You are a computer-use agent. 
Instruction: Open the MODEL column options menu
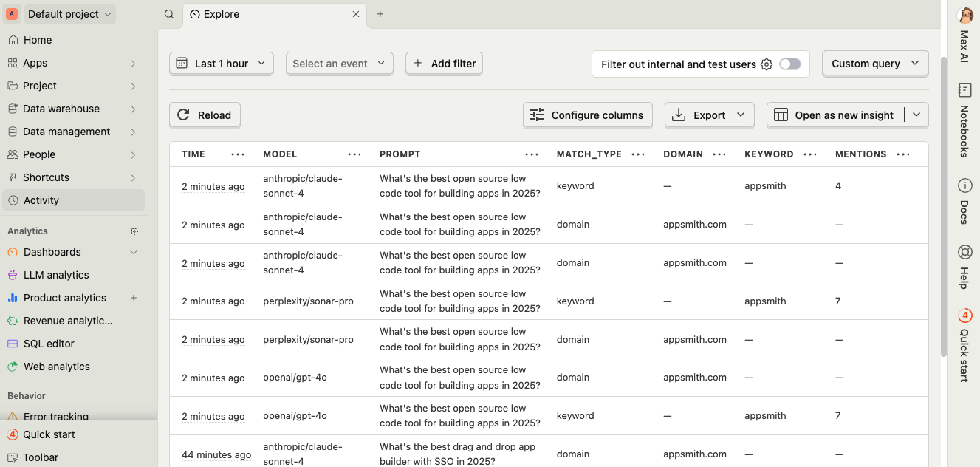(x=354, y=154)
